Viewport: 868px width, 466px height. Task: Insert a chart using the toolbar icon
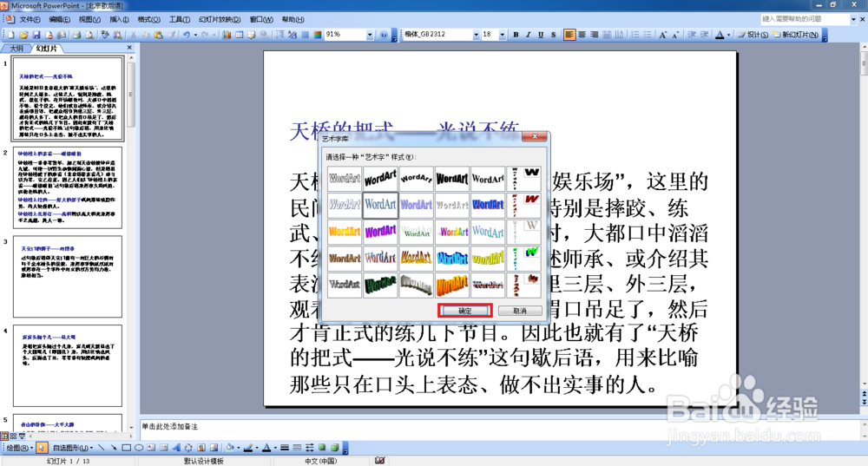pyautogui.click(x=227, y=35)
